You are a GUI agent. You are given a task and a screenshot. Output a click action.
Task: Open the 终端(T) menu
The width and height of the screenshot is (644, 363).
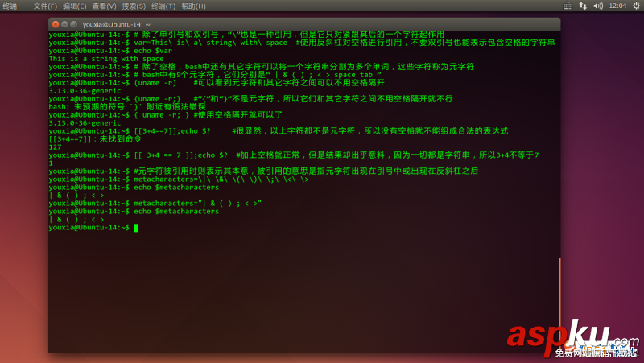pos(163,6)
